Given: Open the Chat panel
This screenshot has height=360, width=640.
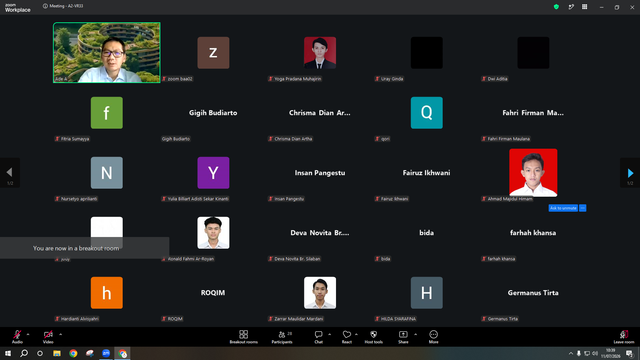Looking at the screenshot, I should click(318, 337).
